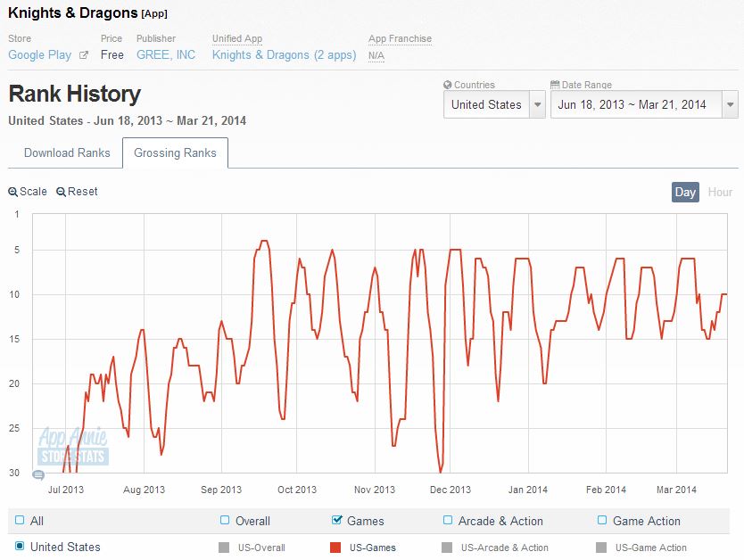
Task: Click the arrow button of the Date Range picker
Action: coord(731,104)
